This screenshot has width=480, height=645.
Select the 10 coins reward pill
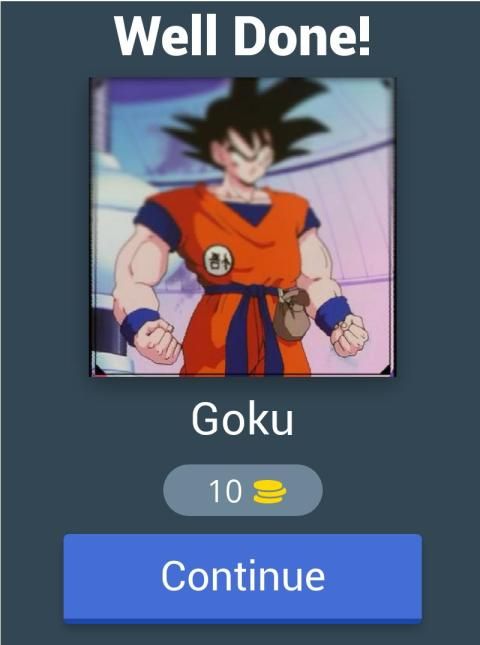pyautogui.click(x=243, y=490)
